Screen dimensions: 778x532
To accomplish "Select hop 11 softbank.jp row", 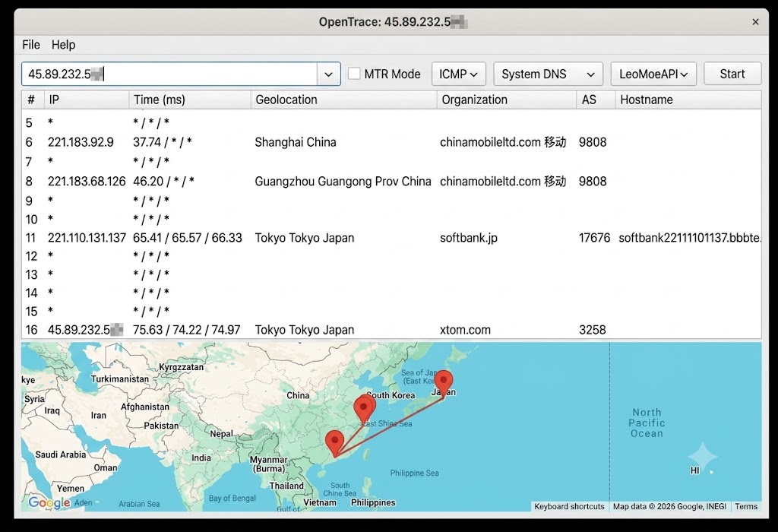I will click(391, 238).
